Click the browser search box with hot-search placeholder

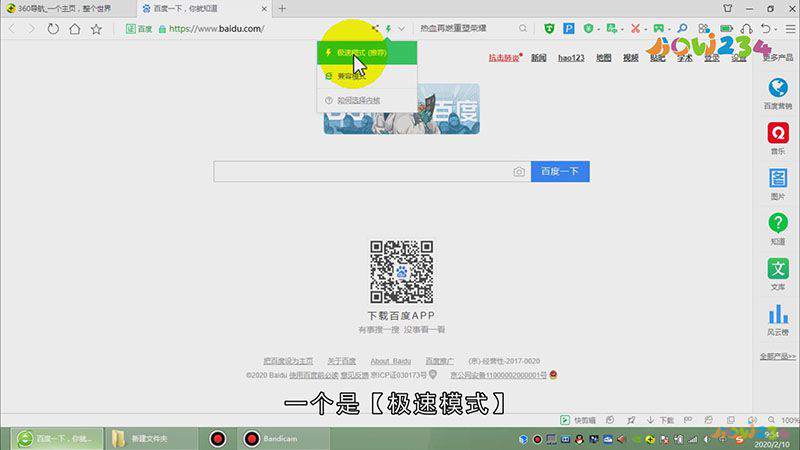coord(467,29)
